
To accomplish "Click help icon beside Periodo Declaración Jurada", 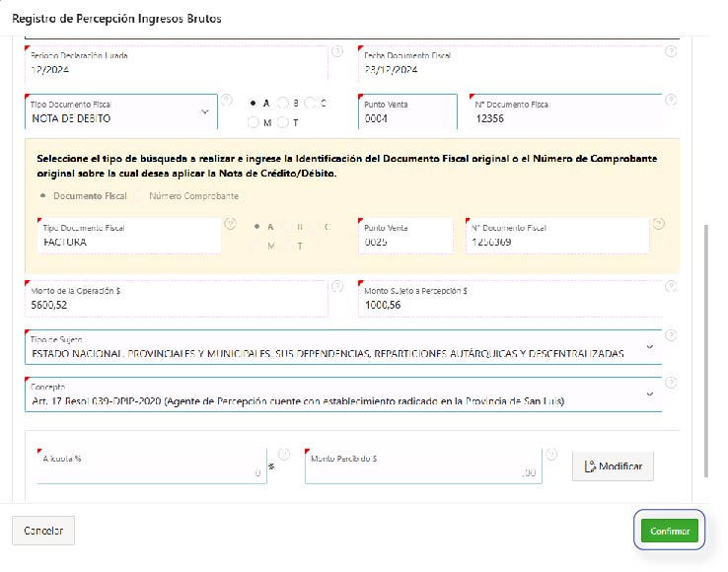I will click(x=337, y=51).
